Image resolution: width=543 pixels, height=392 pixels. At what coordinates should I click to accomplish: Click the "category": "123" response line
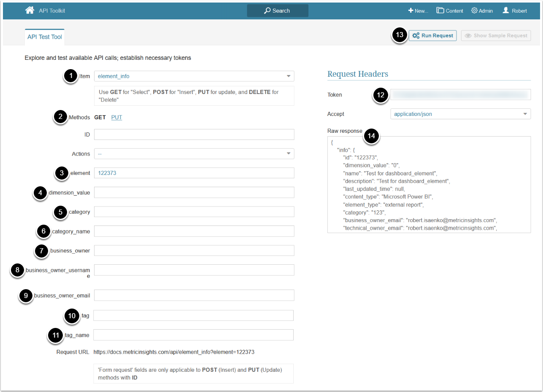click(365, 213)
